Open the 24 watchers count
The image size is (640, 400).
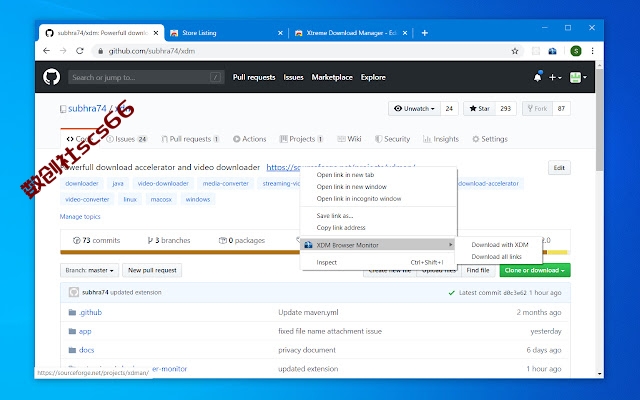[x=449, y=109]
